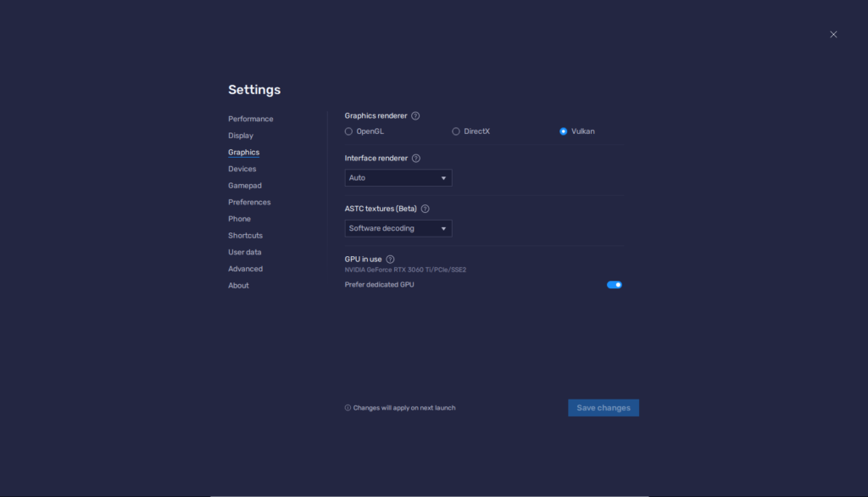Click the Save changes button
Screen dimensions: 868x497
(603, 407)
